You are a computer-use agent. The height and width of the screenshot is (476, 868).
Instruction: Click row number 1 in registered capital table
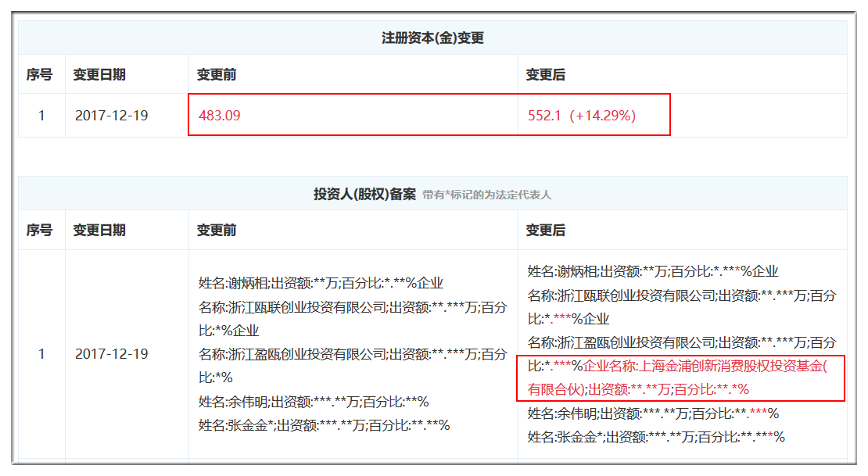coord(41,116)
